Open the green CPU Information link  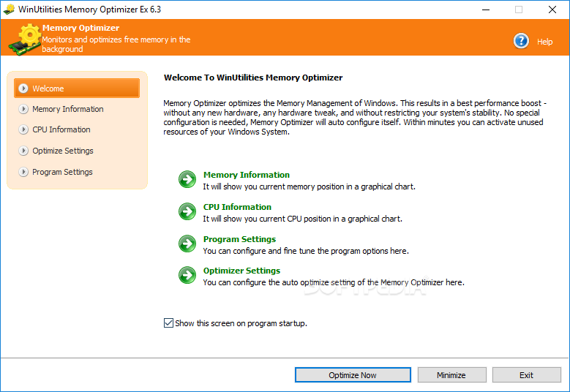point(237,207)
